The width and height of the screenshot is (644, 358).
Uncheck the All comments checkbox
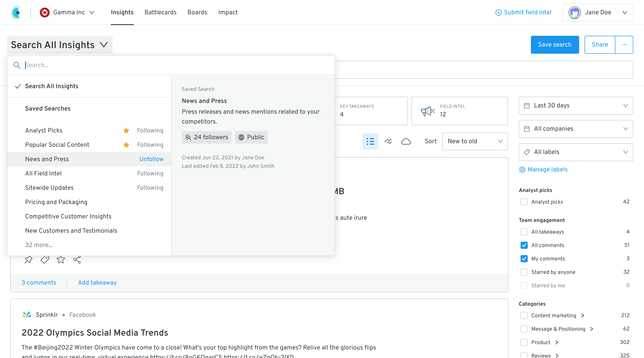[x=524, y=245]
